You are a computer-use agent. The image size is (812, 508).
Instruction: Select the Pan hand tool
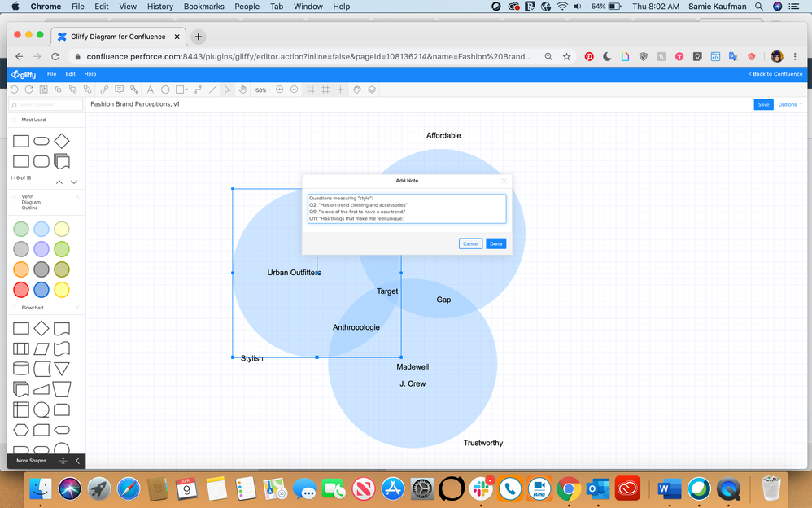coord(242,90)
